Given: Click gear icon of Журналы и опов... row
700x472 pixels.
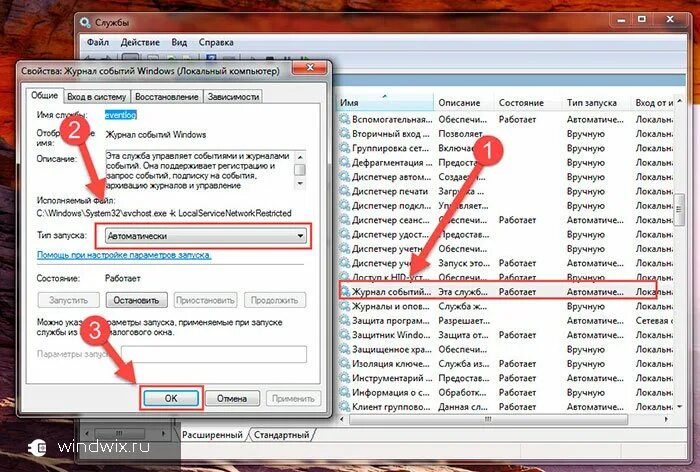Looking at the screenshot, I should (344, 306).
